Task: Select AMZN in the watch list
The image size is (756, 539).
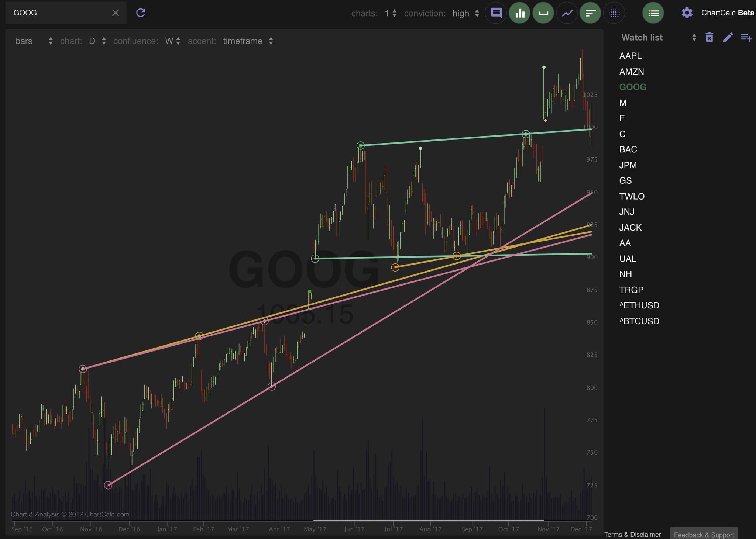Action: 632,72
